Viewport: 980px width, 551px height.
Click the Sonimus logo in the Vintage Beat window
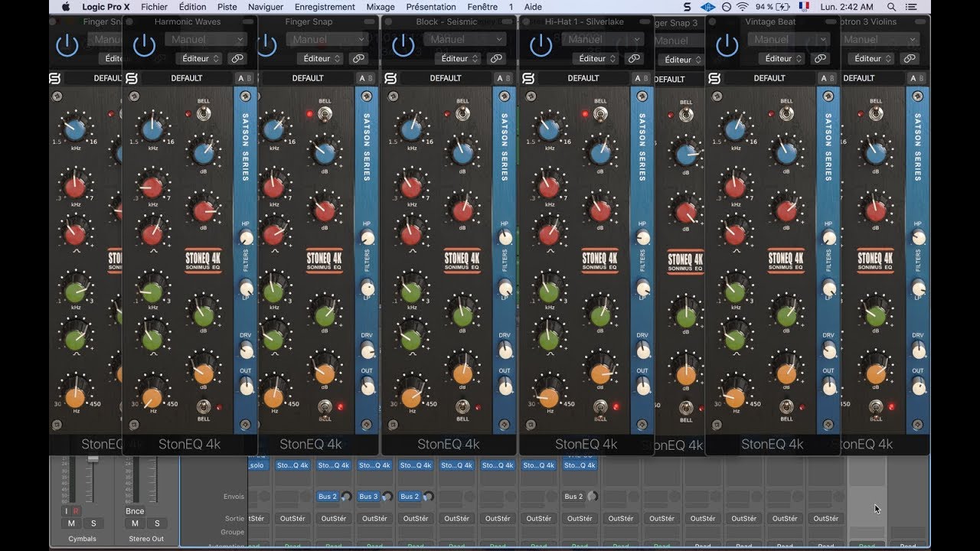(714, 78)
